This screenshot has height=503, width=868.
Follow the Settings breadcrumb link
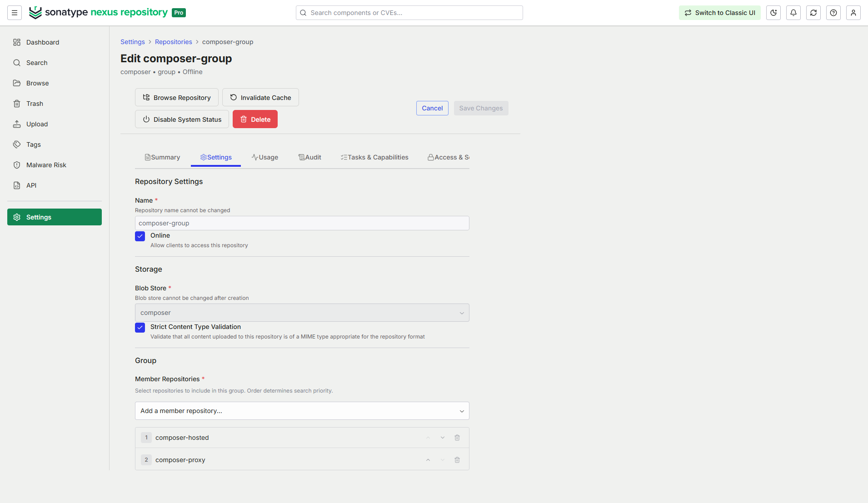(133, 42)
